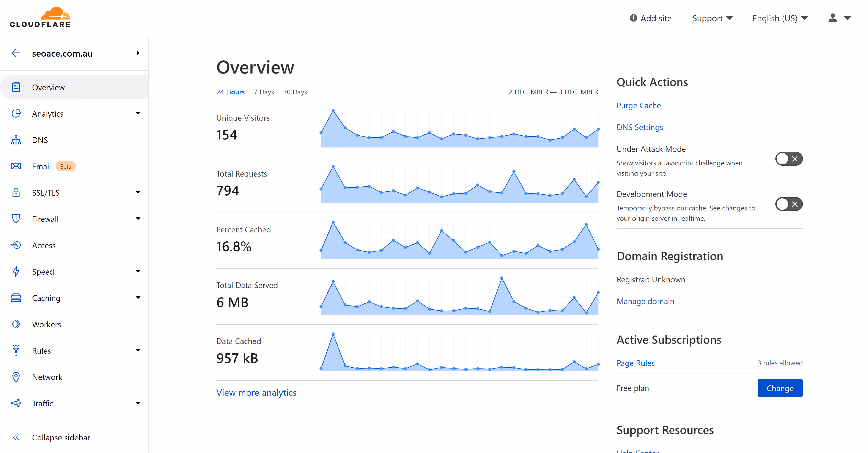Click the Traffic routing icon
868x453 pixels.
(x=16, y=403)
